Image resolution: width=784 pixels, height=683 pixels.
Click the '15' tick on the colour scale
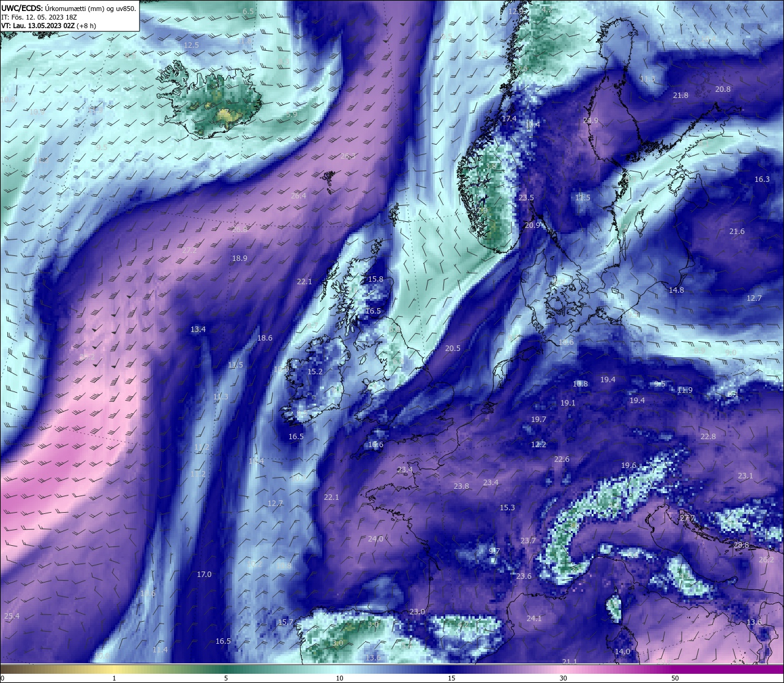[x=451, y=678]
